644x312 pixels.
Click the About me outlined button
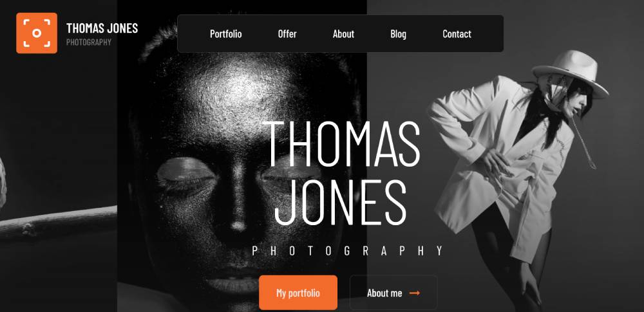[x=393, y=292]
